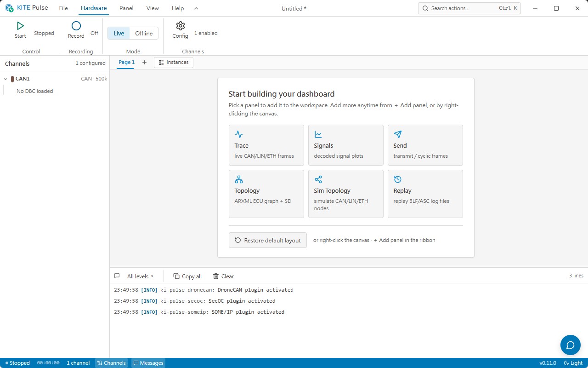Open the Config gear icon

[181, 26]
